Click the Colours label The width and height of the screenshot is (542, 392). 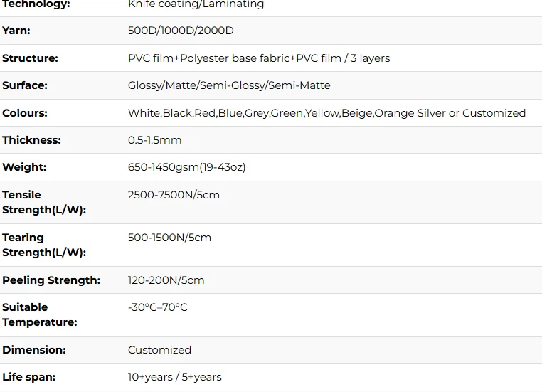click(25, 113)
